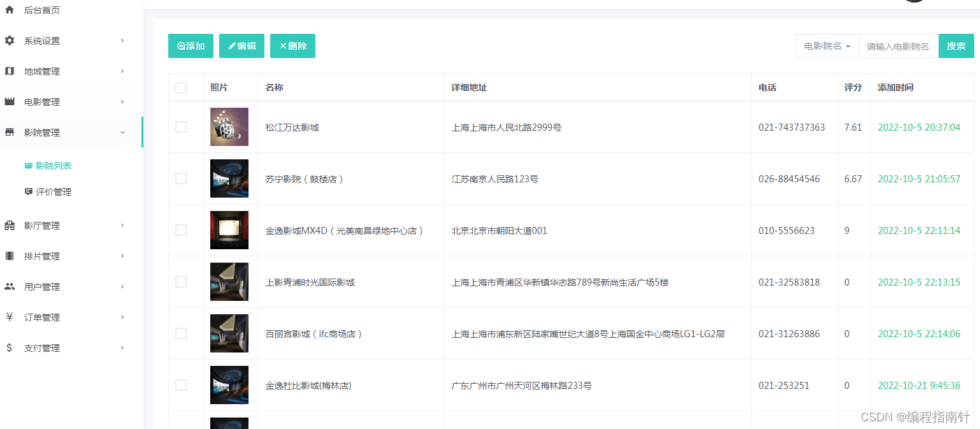Click the dollar icon for 支付管理
The image size is (980, 429).
pos(10,348)
